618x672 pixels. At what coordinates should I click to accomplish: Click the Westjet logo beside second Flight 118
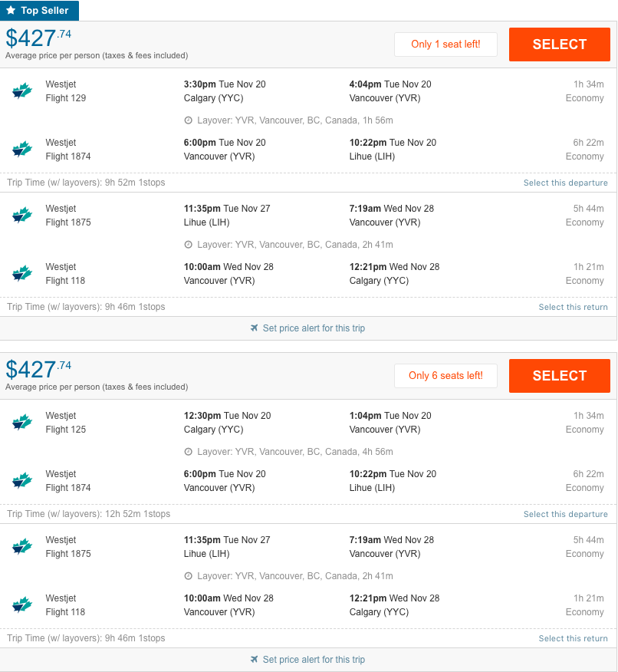[22, 604]
